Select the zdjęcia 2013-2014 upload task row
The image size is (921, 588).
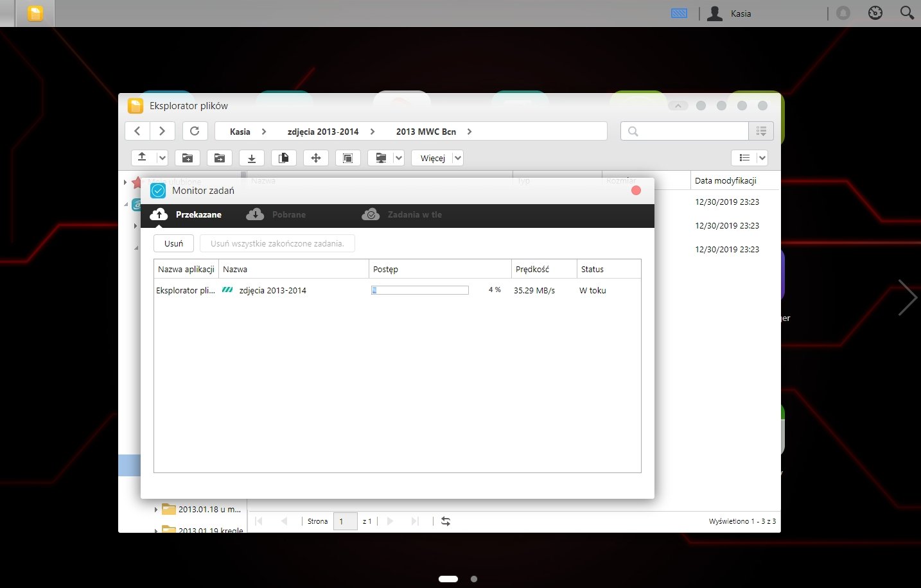pos(398,290)
